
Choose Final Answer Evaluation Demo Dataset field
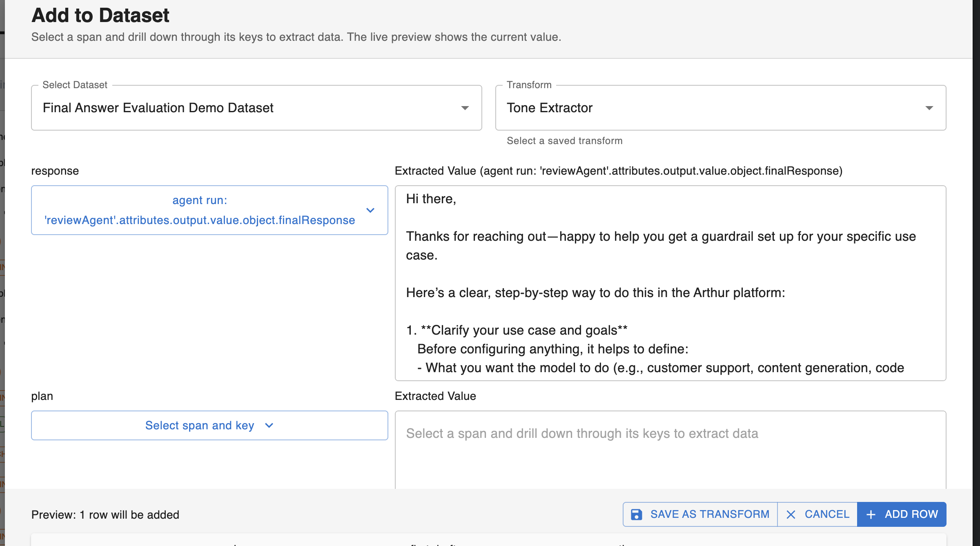(245, 108)
